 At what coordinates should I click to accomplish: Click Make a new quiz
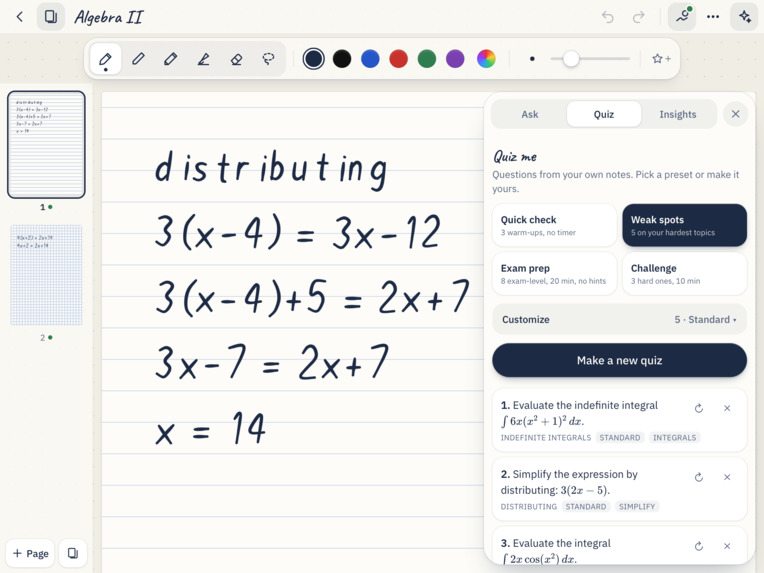(x=619, y=361)
